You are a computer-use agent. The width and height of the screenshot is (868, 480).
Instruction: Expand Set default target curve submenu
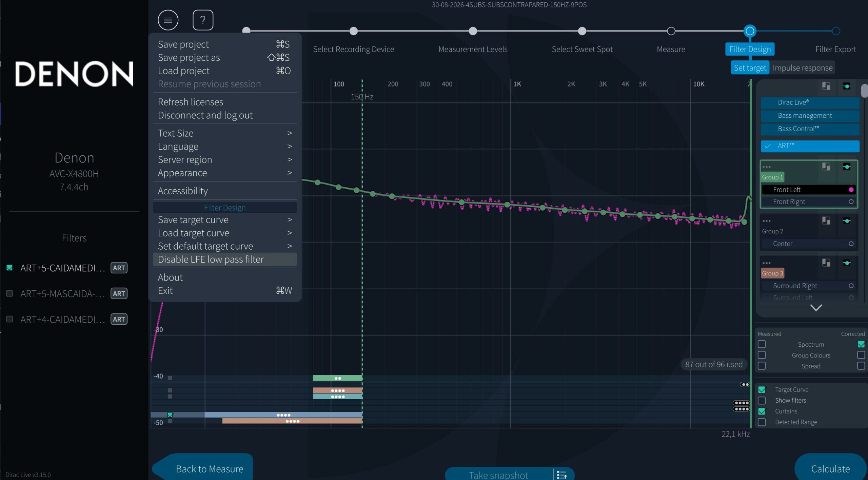tap(225, 246)
